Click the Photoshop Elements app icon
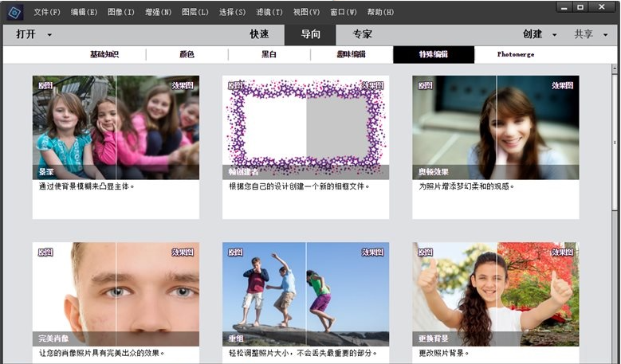 [x=14, y=12]
